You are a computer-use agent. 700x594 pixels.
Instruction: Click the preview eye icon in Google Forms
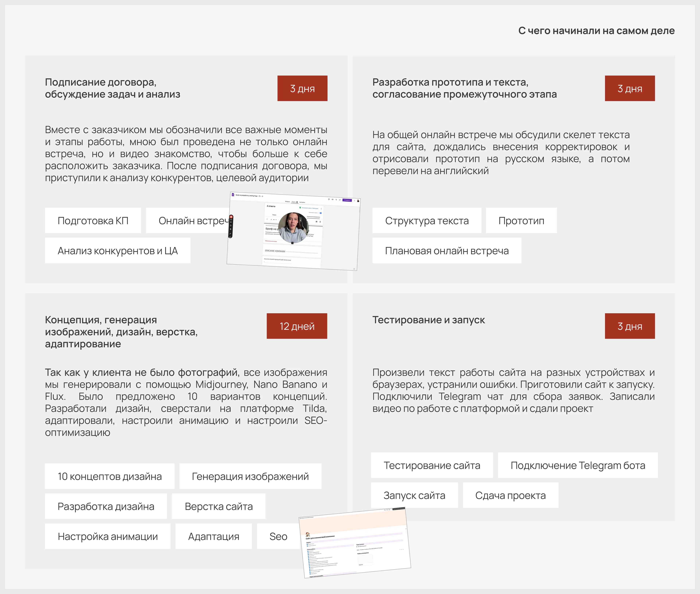pos(332,199)
